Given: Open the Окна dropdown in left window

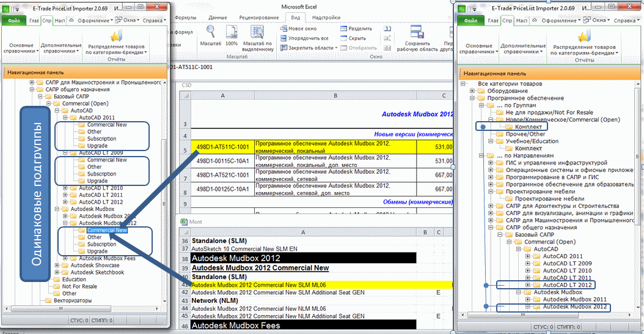Looking at the screenshot, I should tap(127, 20).
